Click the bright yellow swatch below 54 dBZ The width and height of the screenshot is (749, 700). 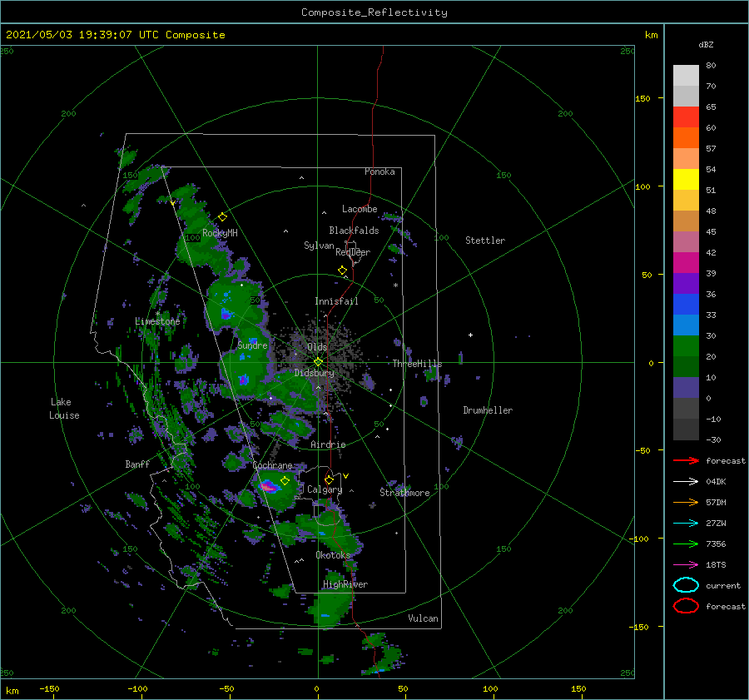point(686,180)
